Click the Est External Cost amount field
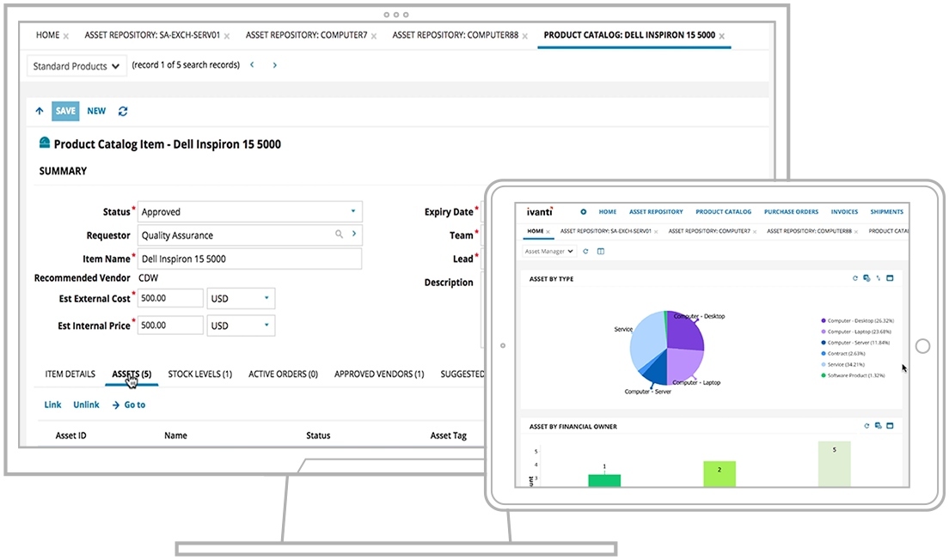The height and width of the screenshot is (560, 949). pyautogui.click(x=170, y=298)
